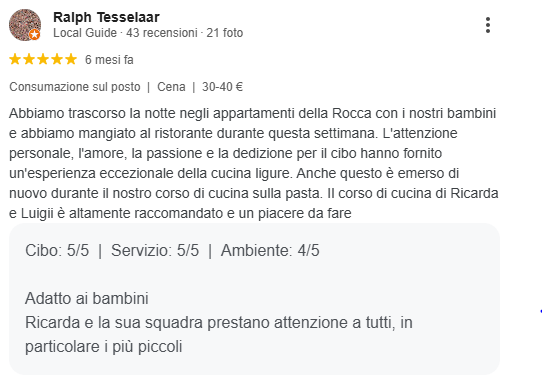Click the third yellow rating star

click(x=43, y=59)
